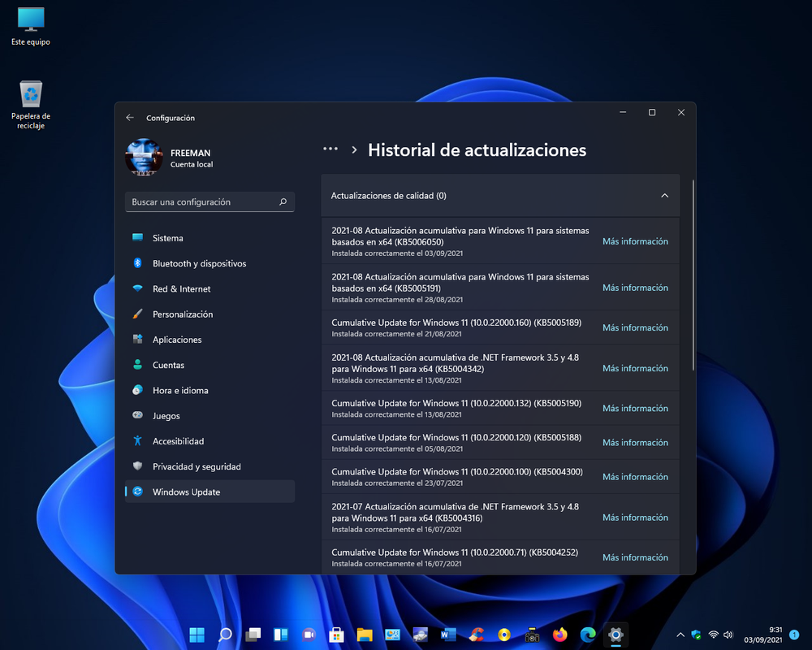The image size is (812, 650).
Task: Click the Bluetooth icon in sidebar
Action: pyautogui.click(x=137, y=262)
